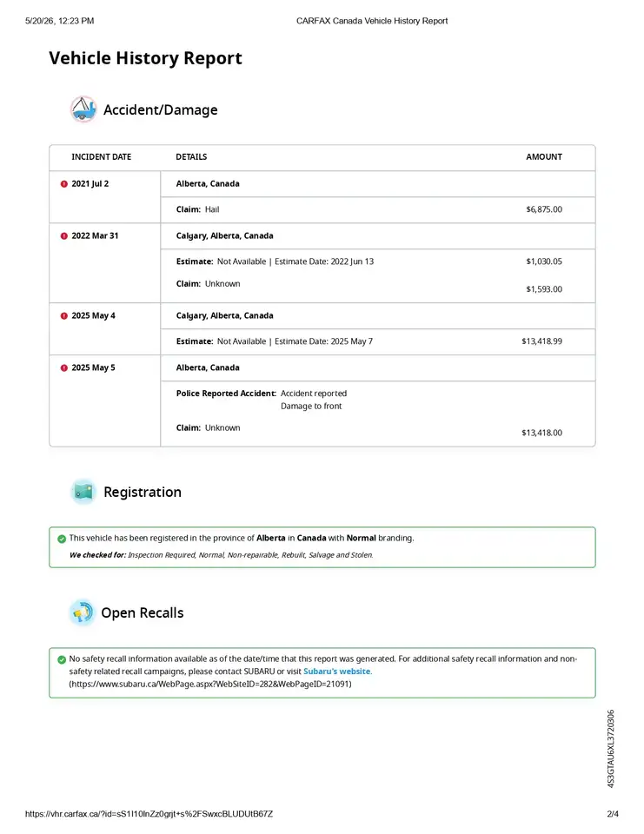Click the tow truck Accident/Damage icon
Viewport: 644px width, 834px height.
pyautogui.click(x=83, y=109)
